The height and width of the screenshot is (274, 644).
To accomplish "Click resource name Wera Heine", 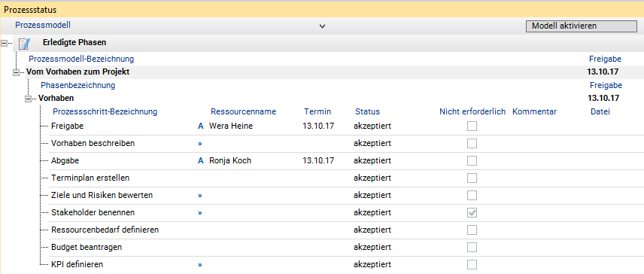I will 231,126.
